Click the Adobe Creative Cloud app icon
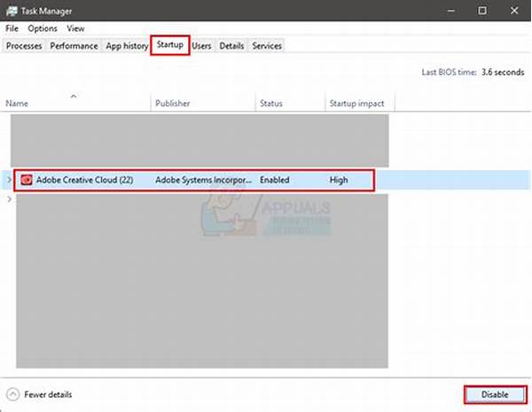Image resolution: width=532 pixels, height=412 pixels. click(26, 181)
